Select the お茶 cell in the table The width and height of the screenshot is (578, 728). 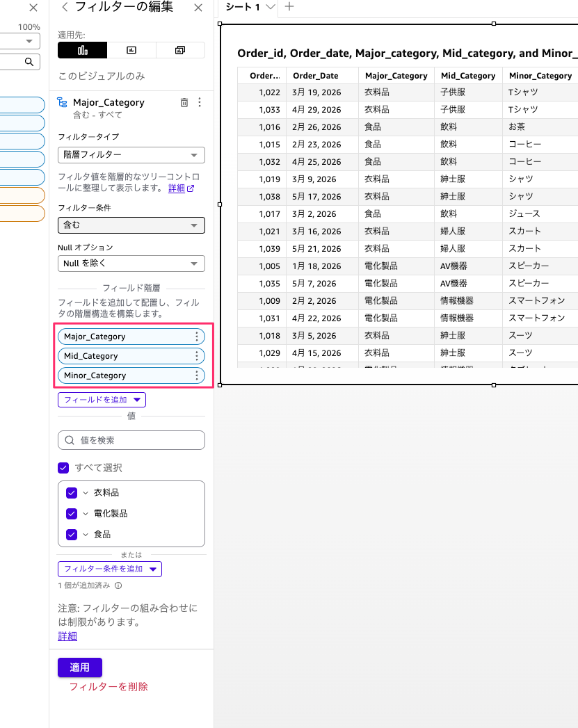(540, 127)
